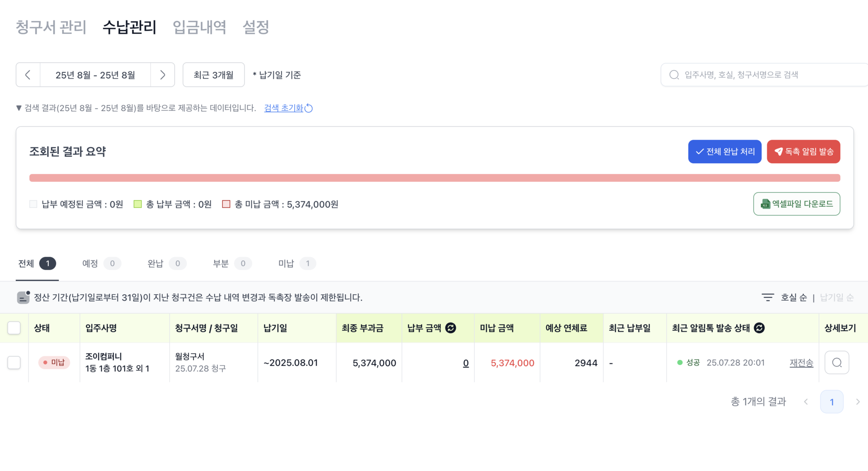
Task: Sort the list by 납기일 순
Action: (837, 297)
